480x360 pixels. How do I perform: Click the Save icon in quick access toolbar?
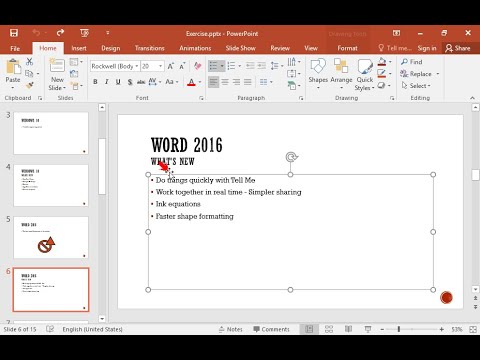14,33
